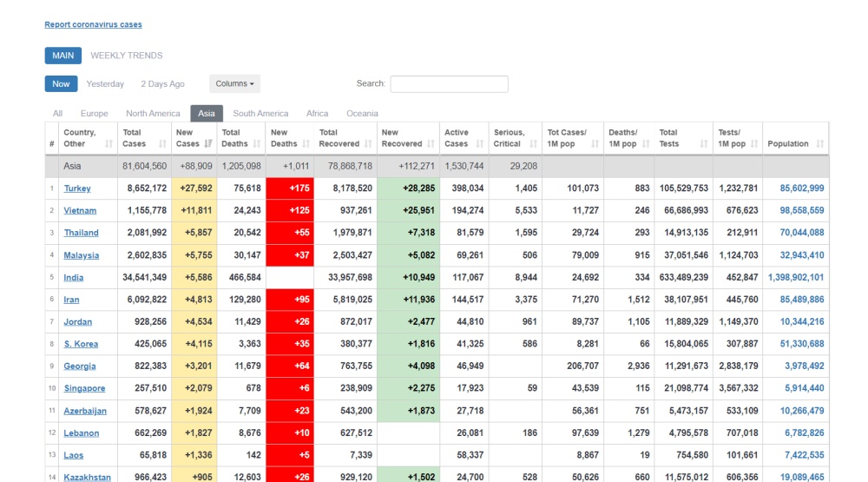Sort table by Total Cases column icon
This screenshot has width=868, height=482.
pyautogui.click(x=159, y=144)
